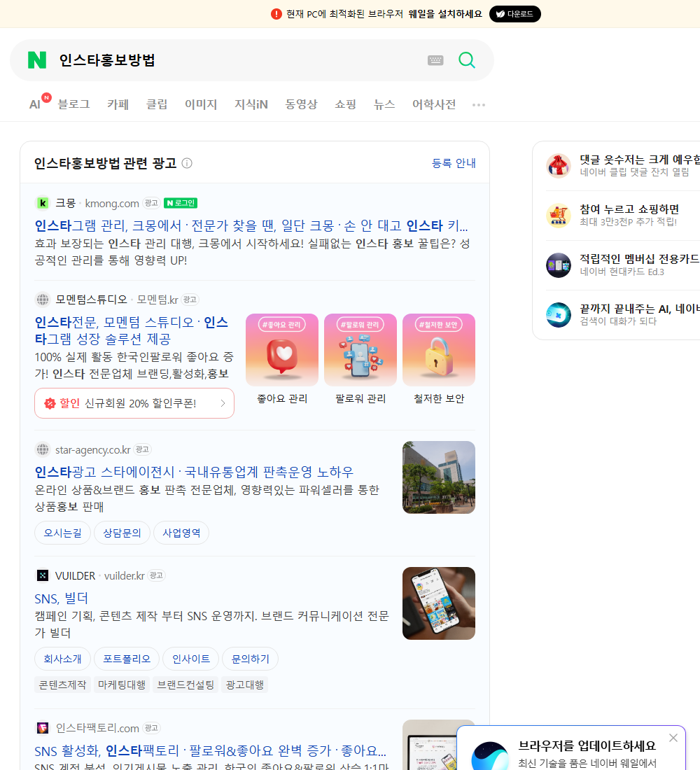Click the 회사소개 button
This screenshot has width=700, height=770.
63,659
